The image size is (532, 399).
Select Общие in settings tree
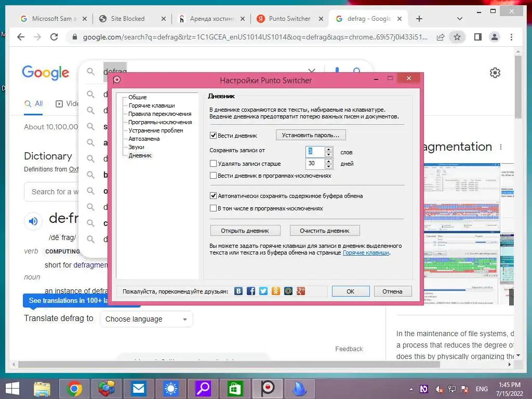pos(137,97)
